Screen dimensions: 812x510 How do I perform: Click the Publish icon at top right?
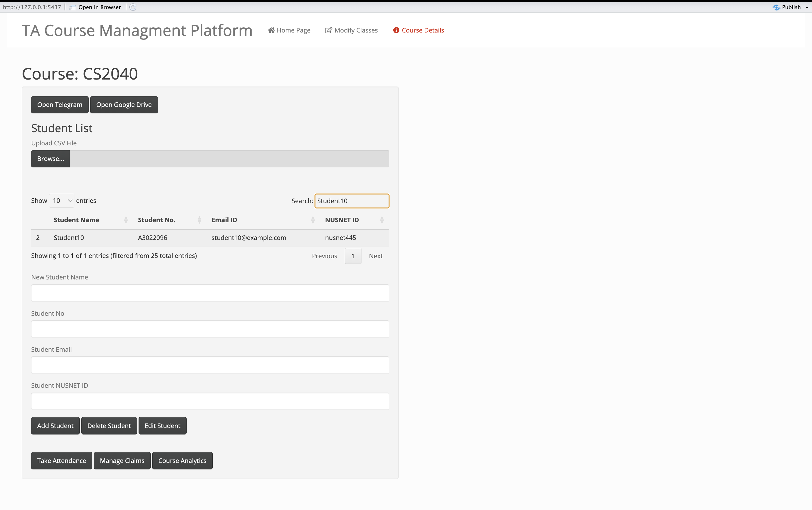coord(776,7)
